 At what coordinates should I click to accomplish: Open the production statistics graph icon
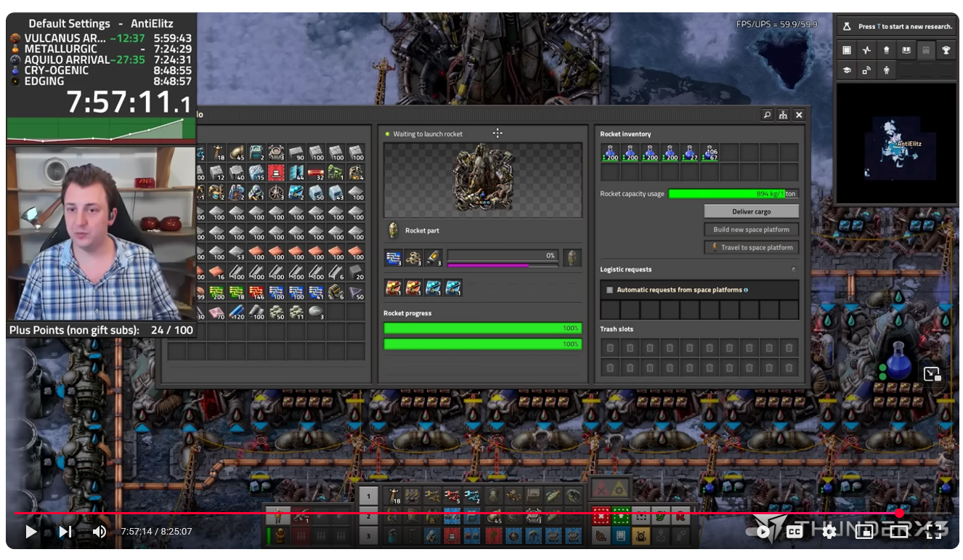(866, 50)
